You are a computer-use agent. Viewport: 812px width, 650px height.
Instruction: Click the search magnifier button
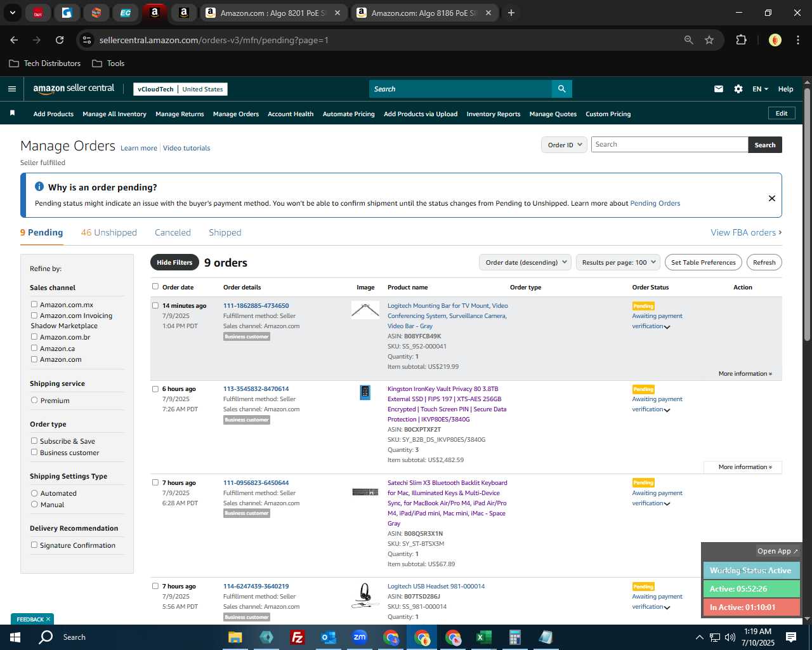561,89
